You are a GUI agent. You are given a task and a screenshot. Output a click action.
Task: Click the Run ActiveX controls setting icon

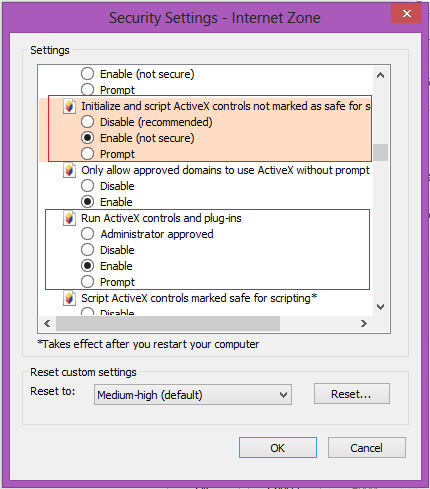[x=69, y=218]
